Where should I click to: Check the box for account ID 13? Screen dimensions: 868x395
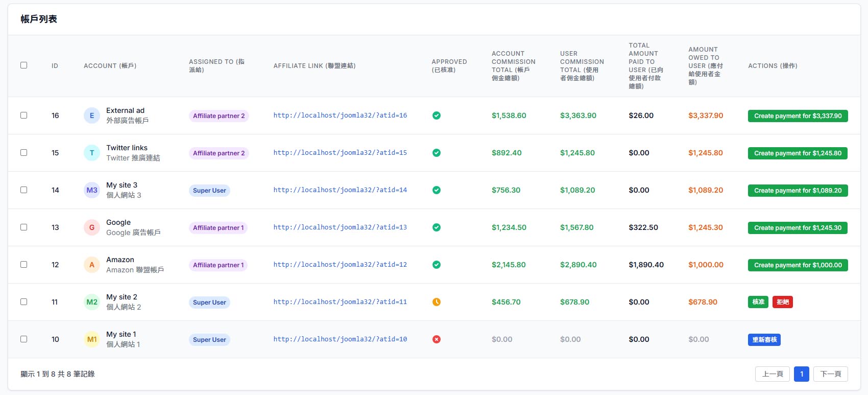pos(23,227)
